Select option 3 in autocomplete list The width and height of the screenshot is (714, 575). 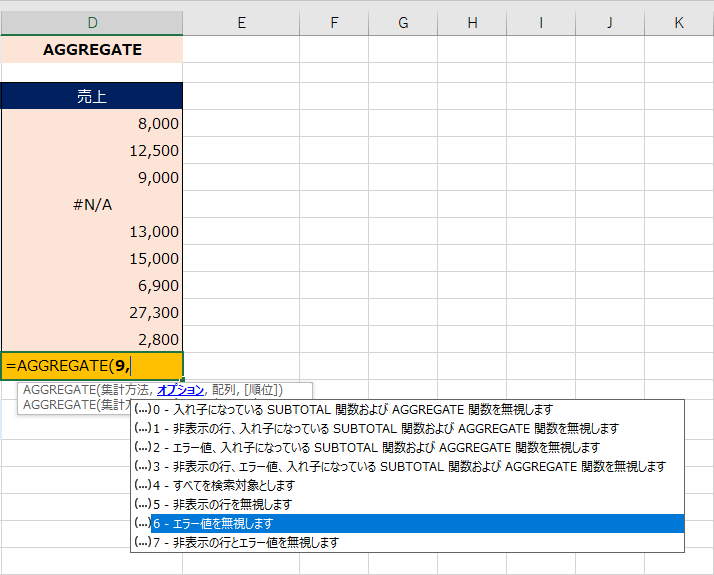click(x=408, y=466)
